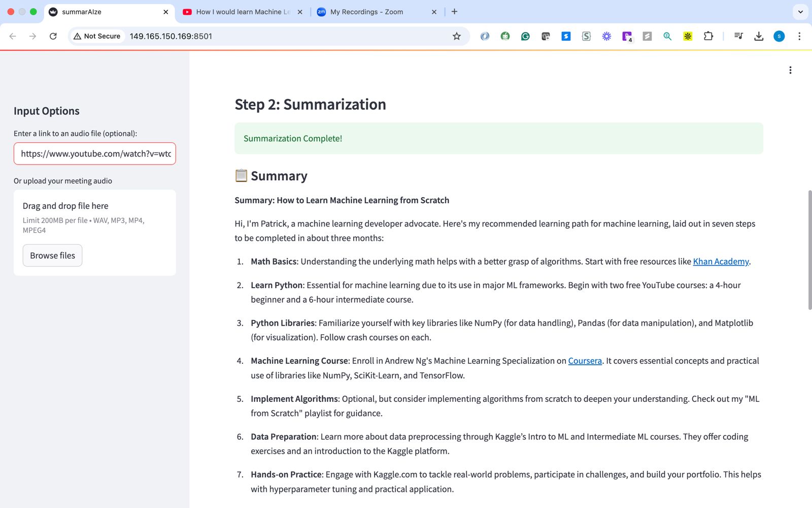The image size is (812, 508).
Task: Click the Data Preparation item label
Action: click(284, 436)
